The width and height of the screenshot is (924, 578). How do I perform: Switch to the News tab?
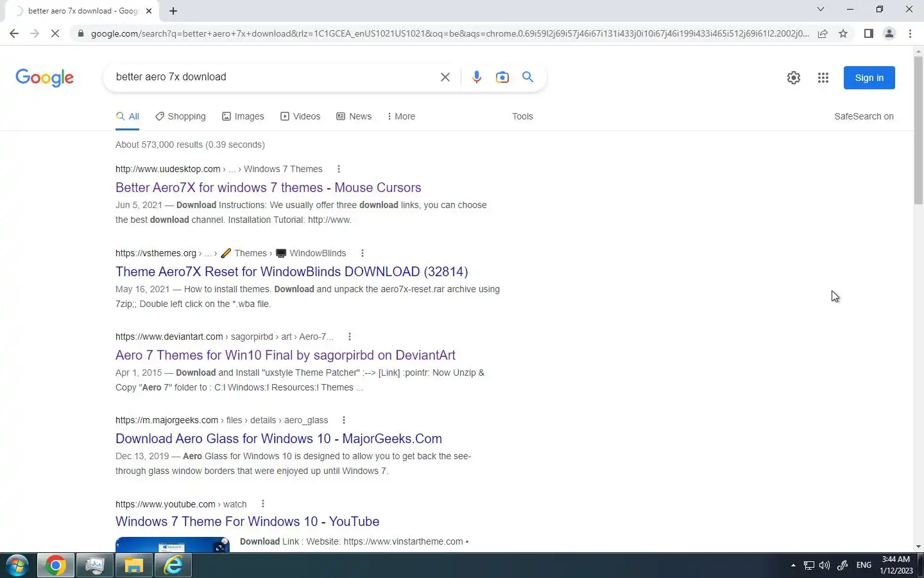[354, 116]
